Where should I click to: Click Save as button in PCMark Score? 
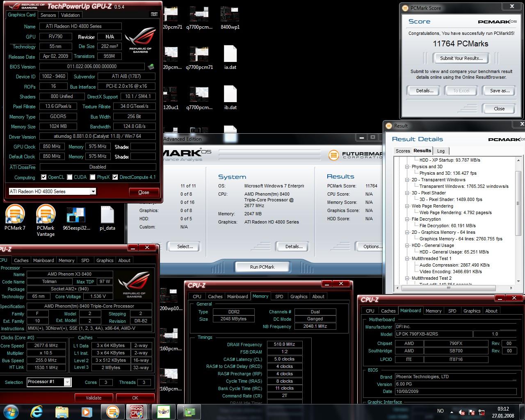pos(500,91)
